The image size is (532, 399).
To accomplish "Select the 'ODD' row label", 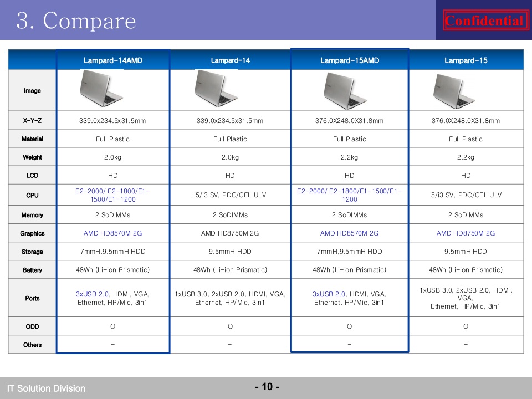I will pyautogui.click(x=32, y=326).
